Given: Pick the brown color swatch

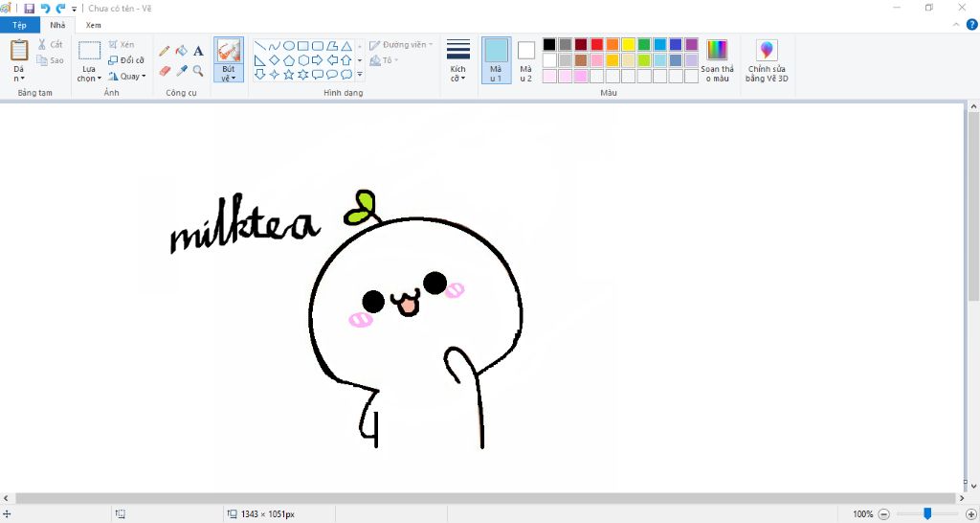Looking at the screenshot, I should coord(581,60).
